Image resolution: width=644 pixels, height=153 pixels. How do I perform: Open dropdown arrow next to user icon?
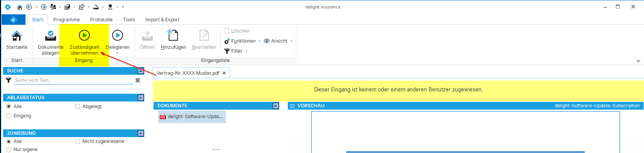tap(117, 7)
